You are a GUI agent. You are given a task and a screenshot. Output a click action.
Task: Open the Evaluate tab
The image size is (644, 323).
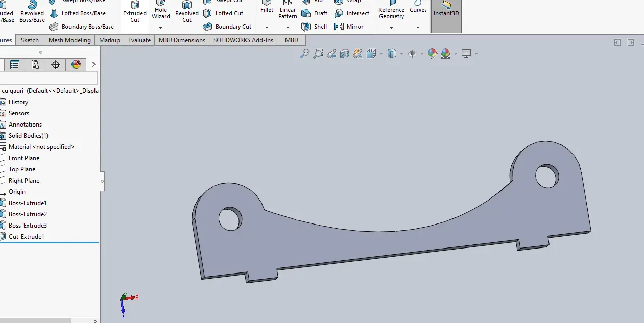coord(139,40)
